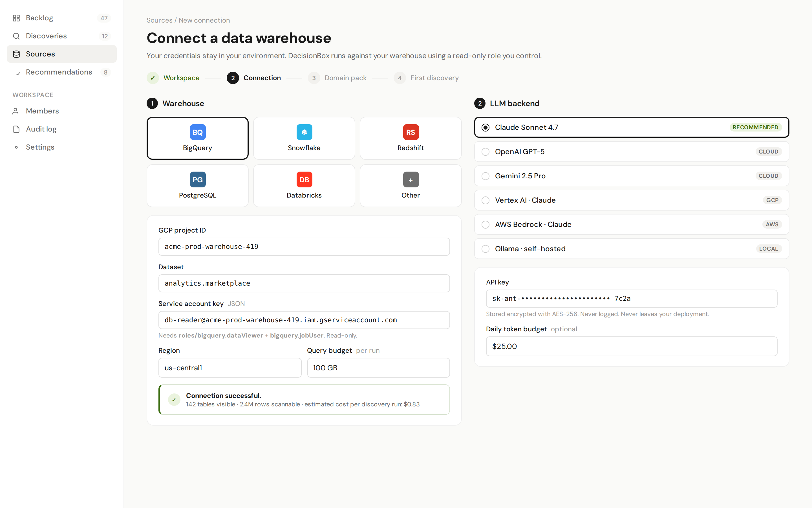Open Members page
The image size is (812, 508).
point(62,111)
